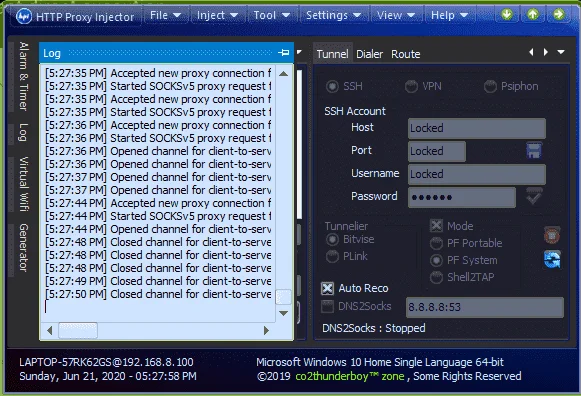
Task: Click the checkmark icon beside Password
Action: tap(534, 196)
